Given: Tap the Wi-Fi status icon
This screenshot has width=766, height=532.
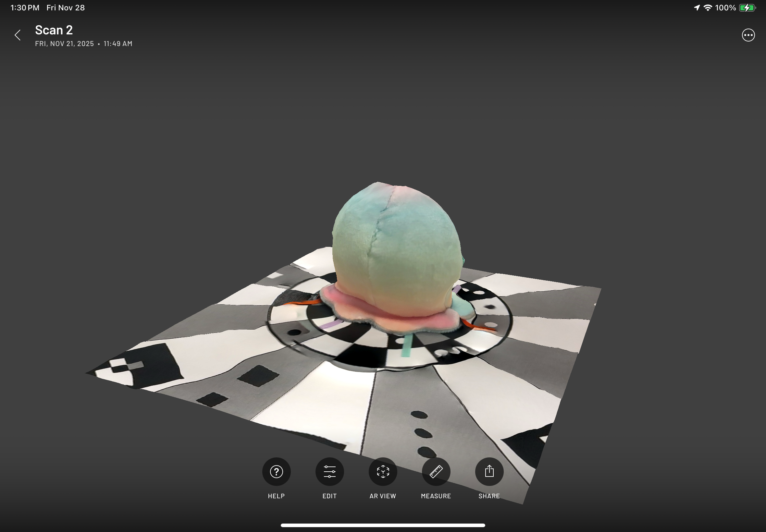Looking at the screenshot, I should click(x=708, y=7).
